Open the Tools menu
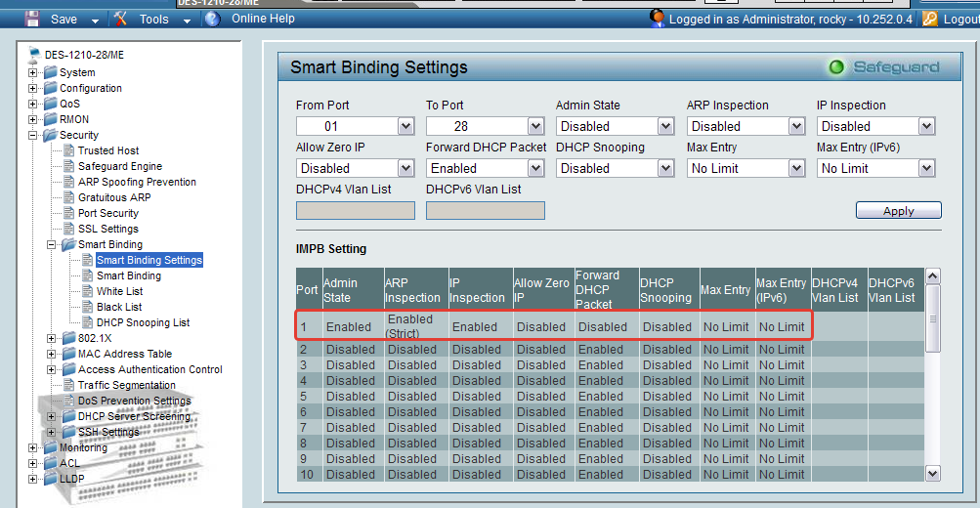The width and height of the screenshot is (980, 508). 152,19
